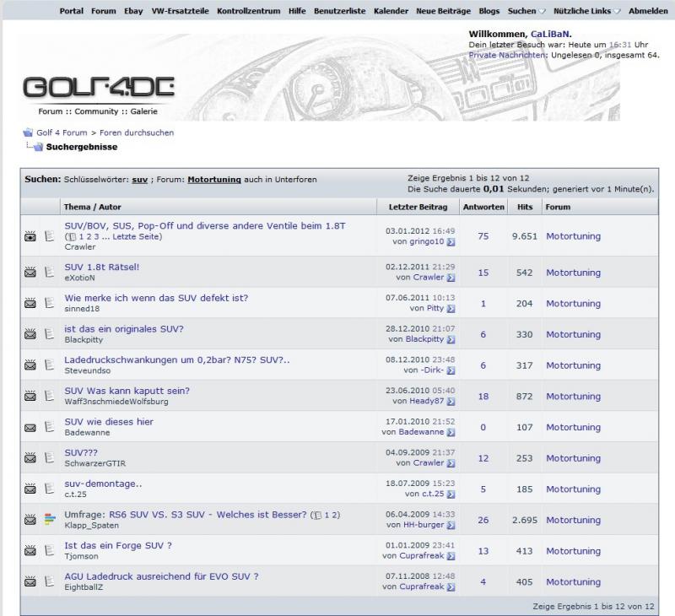Click last-post arrow in Badewanne row
Viewport: 675px width, 616px height.
pos(451,433)
